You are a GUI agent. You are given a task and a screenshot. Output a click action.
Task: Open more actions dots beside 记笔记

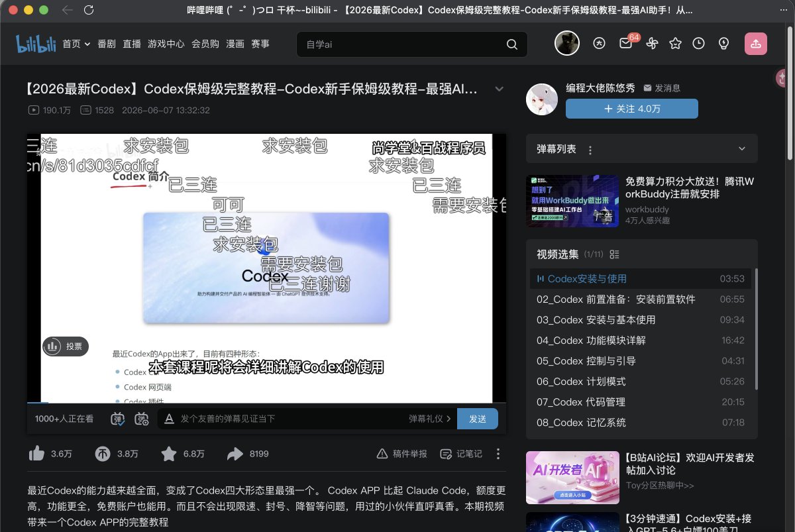498,454
